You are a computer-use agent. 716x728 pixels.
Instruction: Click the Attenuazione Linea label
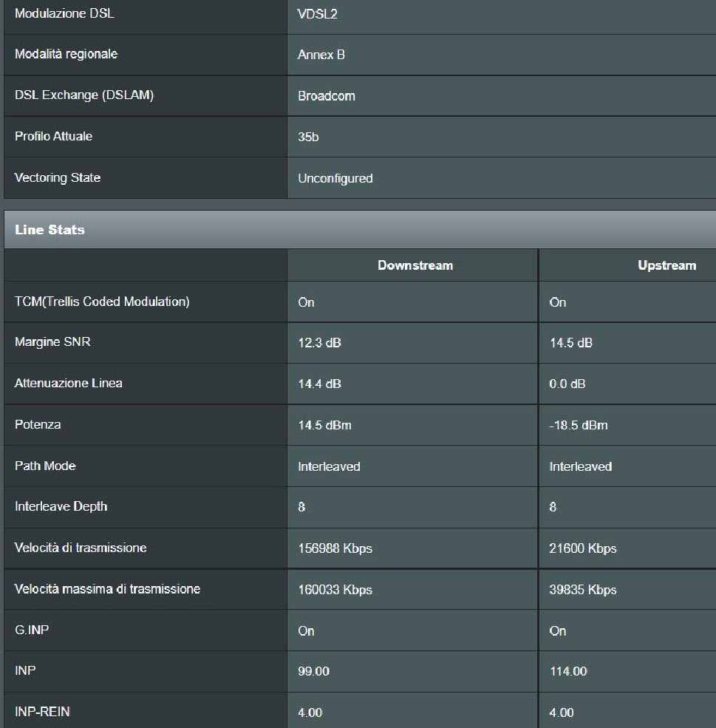click(69, 383)
